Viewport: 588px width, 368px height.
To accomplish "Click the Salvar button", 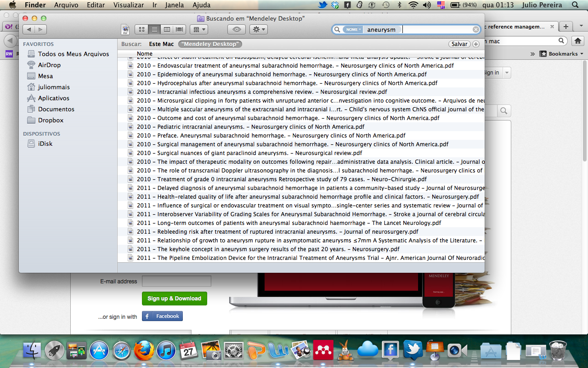I will (x=459, y=44).
